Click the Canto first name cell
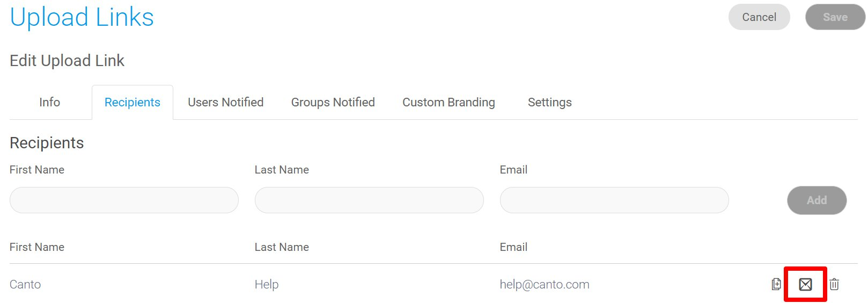The image size is (868, 303). (x=25, y=284)
